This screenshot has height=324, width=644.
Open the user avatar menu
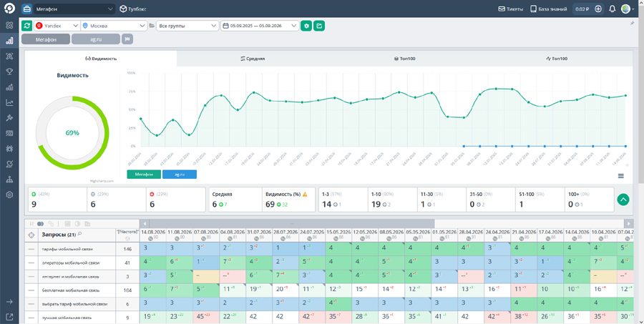(628, 9)
